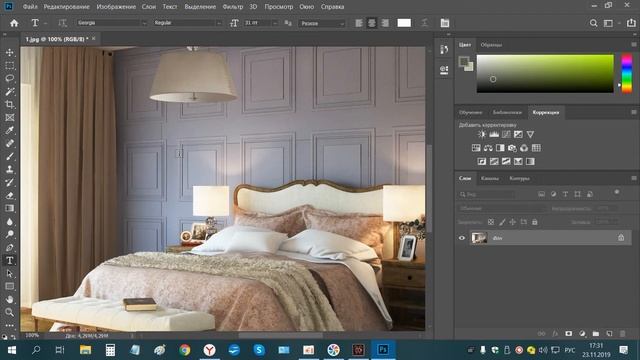Select the Horizontal Type tool
Screen dimensions: 640x360
(x=9, y=260)
